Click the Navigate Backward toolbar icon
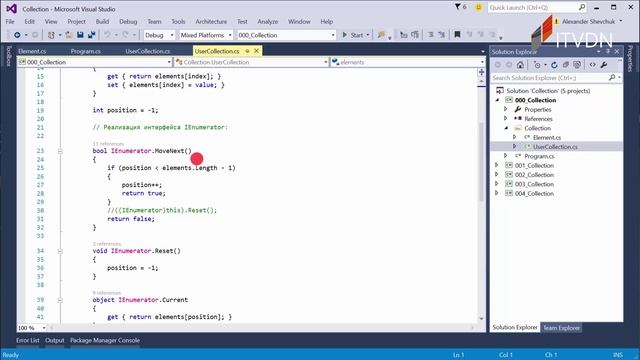The height and width of the screenshot is (360, 640). click(17, 35)
